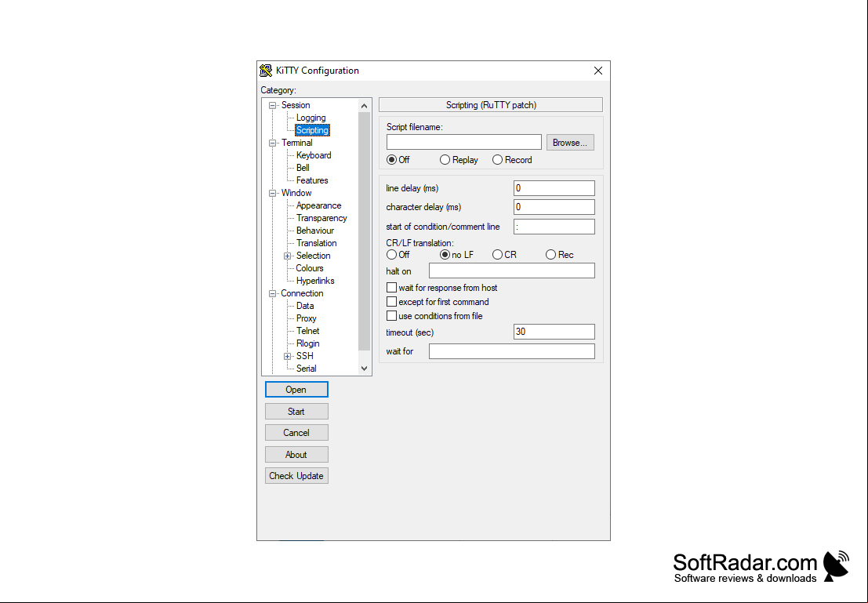
Task: Select the Proxy category
Action: [306, 318]
